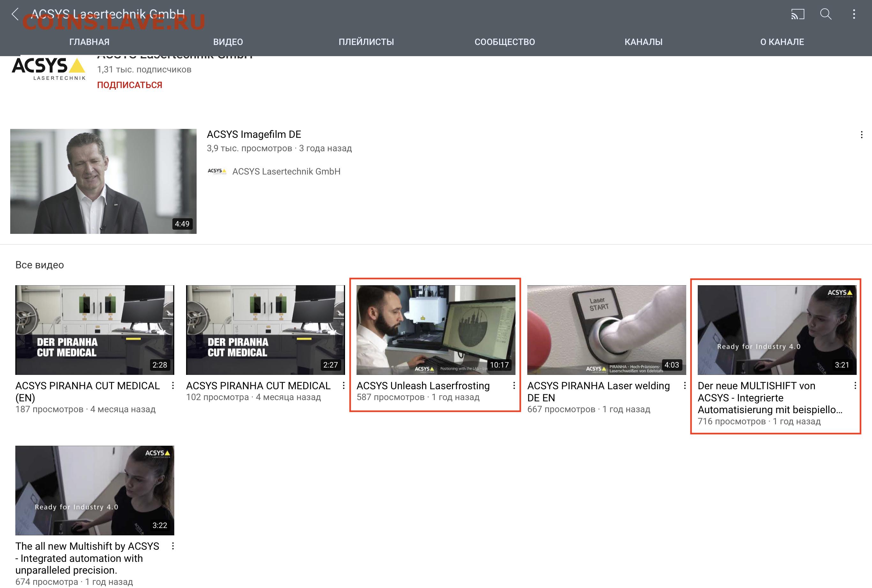The image size is (872, 588).
Task: Play the 4:03 Laser START thumbnail
Action: 606,330
